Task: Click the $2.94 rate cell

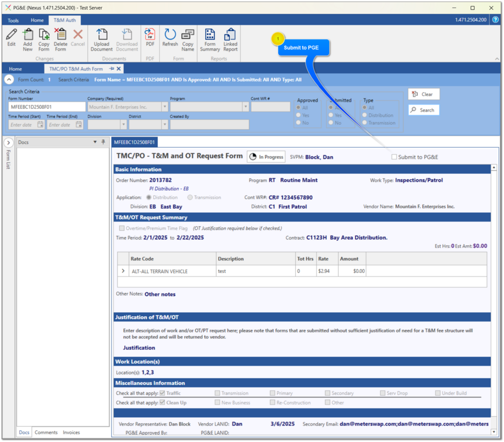Action: (327, 271)
